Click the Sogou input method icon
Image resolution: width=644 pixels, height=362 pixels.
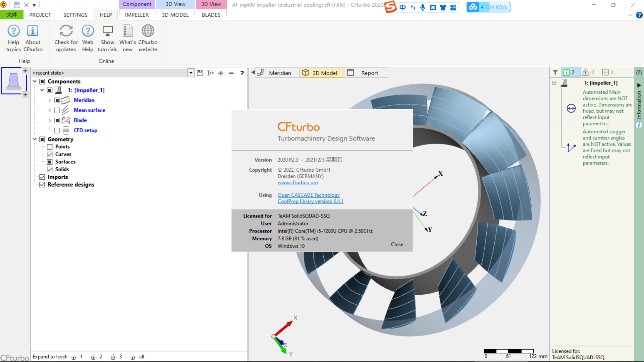pos(390,7)
